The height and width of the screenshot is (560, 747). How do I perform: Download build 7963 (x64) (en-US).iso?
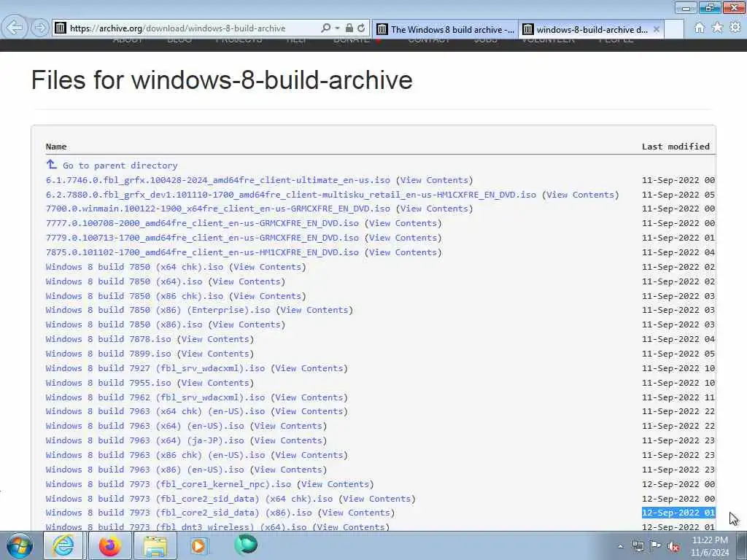(145, 426)
